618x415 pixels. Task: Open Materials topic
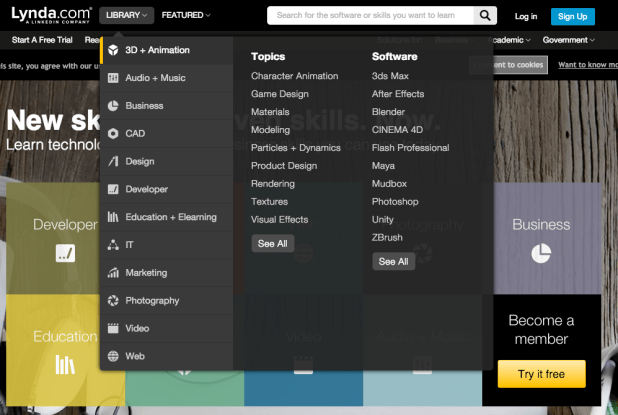pos(270,112)
